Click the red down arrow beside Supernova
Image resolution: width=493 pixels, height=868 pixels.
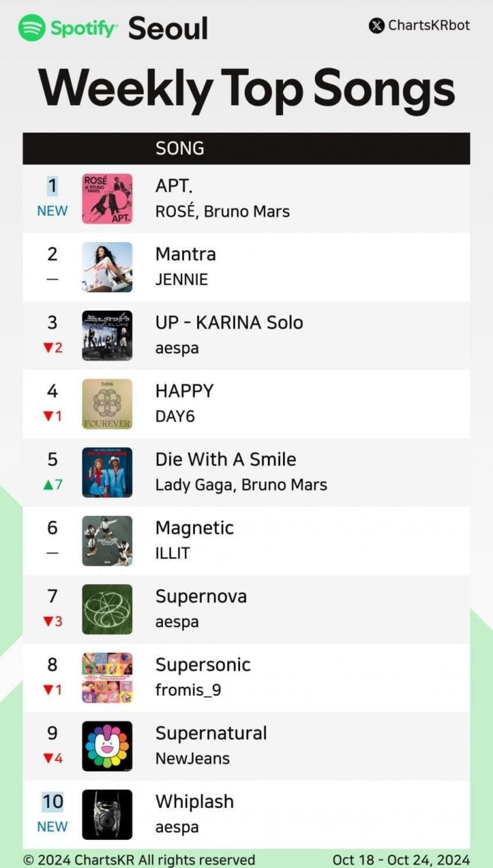pos(48,621)
